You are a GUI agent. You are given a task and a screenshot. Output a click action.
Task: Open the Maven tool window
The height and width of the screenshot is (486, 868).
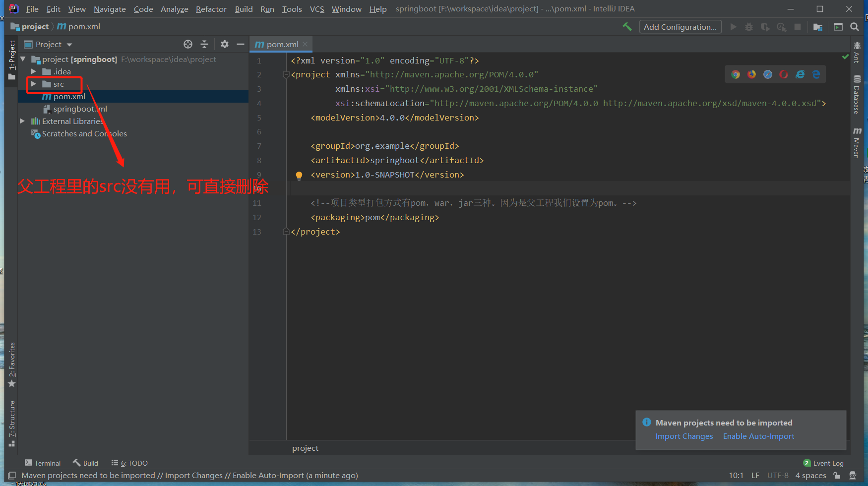point(857,143)
